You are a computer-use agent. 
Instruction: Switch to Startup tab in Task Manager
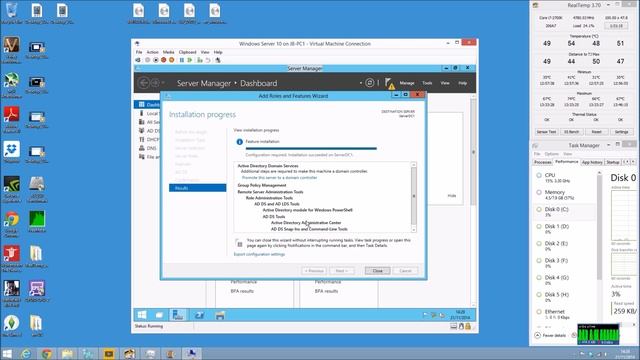coord(613,162)
